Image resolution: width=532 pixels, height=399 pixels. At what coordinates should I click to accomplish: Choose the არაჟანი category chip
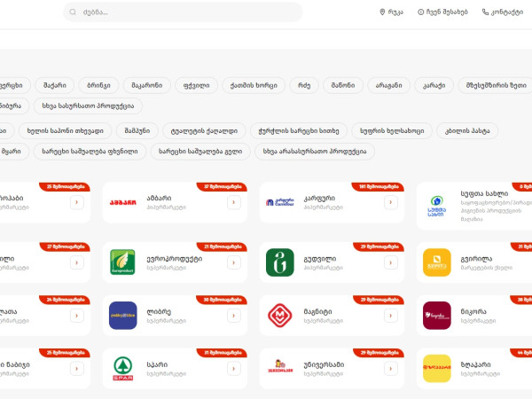pyautogui.click(x=389, y=85)
